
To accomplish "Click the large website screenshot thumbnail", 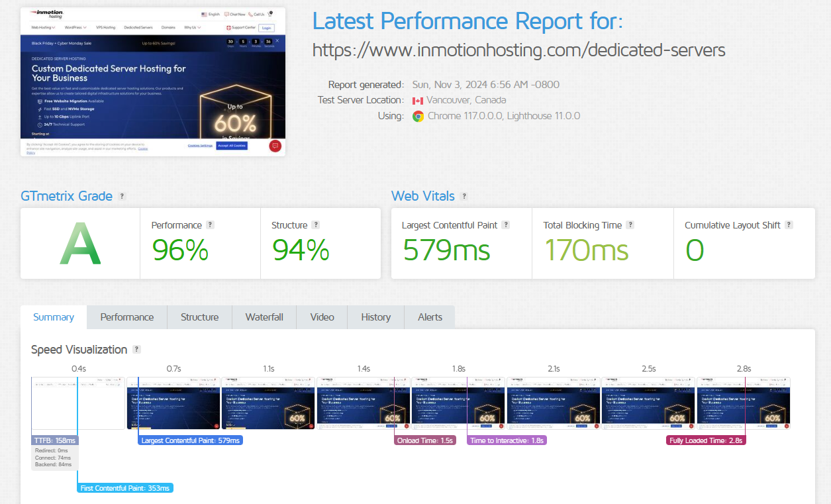I will tap(153, 82).
